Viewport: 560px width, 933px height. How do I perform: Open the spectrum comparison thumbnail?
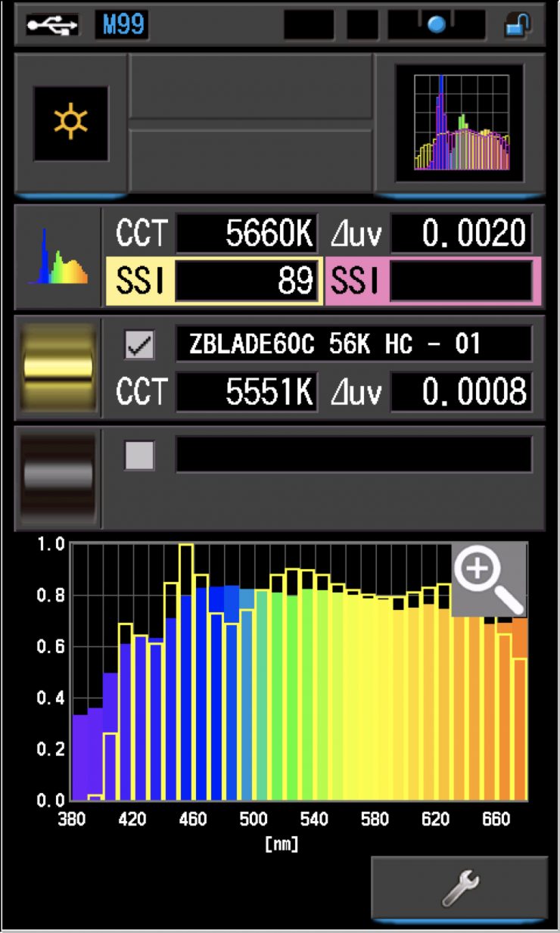tap(460, 123)
